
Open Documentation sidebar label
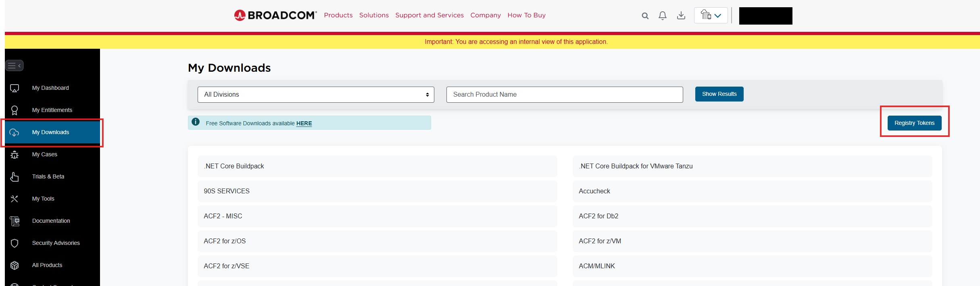click(51, 221)
